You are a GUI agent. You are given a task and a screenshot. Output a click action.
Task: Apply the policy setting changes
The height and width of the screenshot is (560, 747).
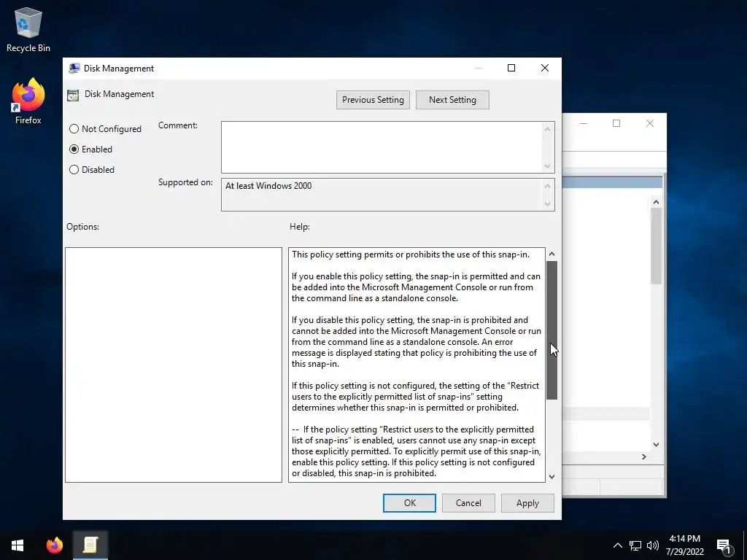[527, 503]
